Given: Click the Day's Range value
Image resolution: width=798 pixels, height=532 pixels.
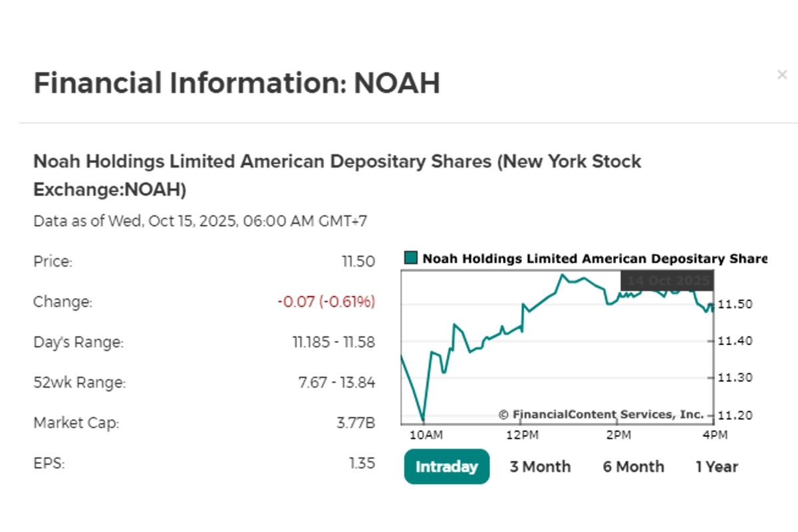Looking at the screenshot, I should click(x=333, y=342).
